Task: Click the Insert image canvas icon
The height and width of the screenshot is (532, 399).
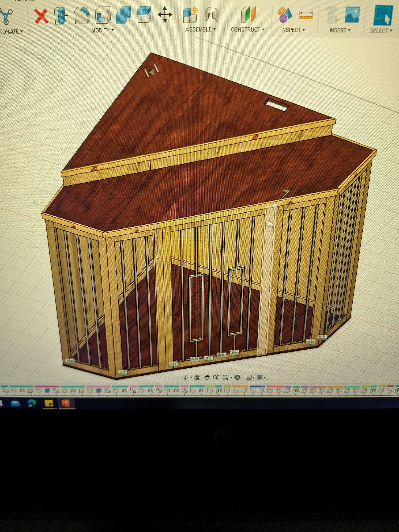Action: [x=352, y=15]
